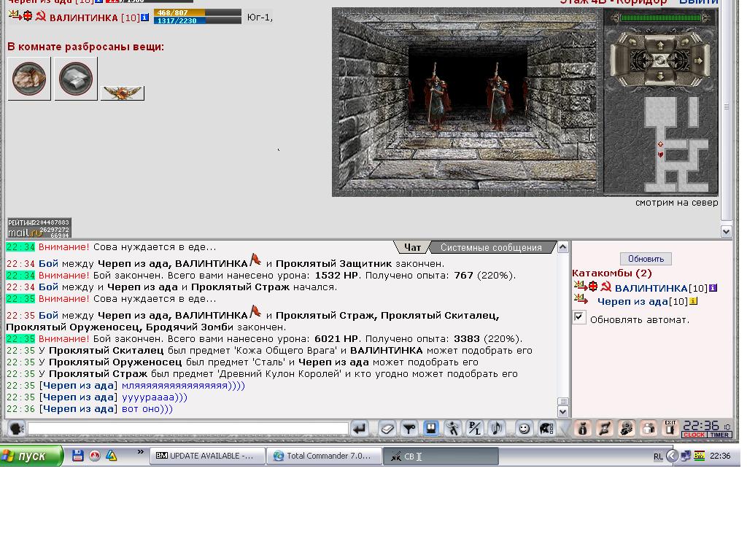747x560 pixels.
Task: Click the RL language indicator in tray
Action: (x=657, y=456)
